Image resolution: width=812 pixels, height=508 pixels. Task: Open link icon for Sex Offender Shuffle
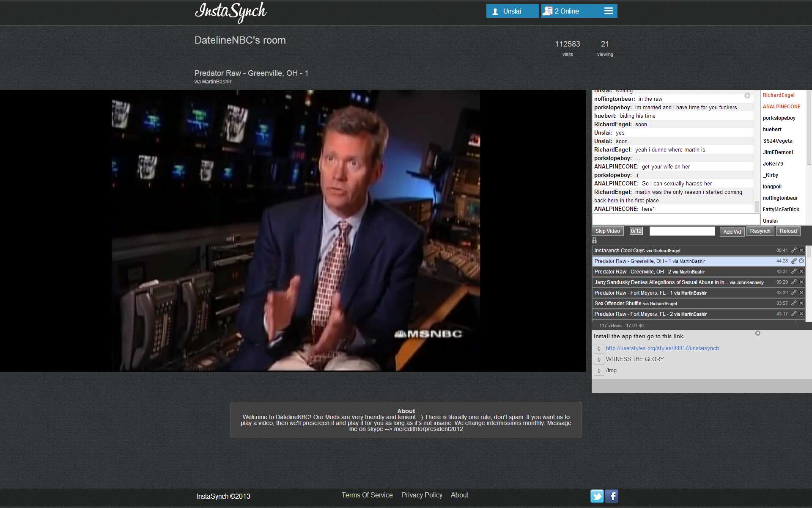(x=794, y=303)
